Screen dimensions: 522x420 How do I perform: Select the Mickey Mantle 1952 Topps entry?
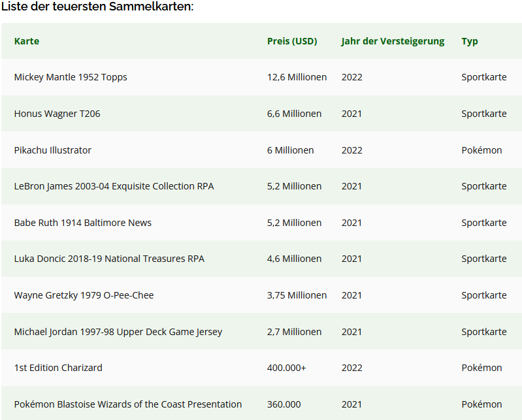pyautogui.click(x=71, y=77)
